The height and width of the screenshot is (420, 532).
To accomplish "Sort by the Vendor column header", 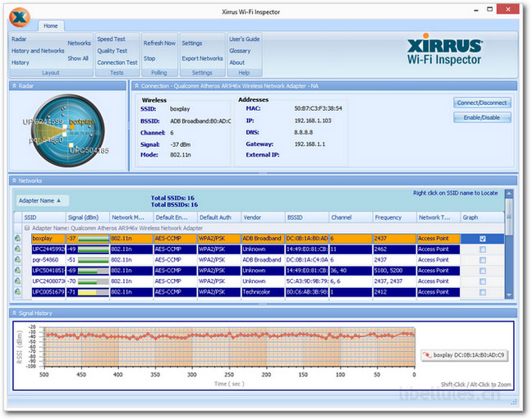I will click(263, 217).
